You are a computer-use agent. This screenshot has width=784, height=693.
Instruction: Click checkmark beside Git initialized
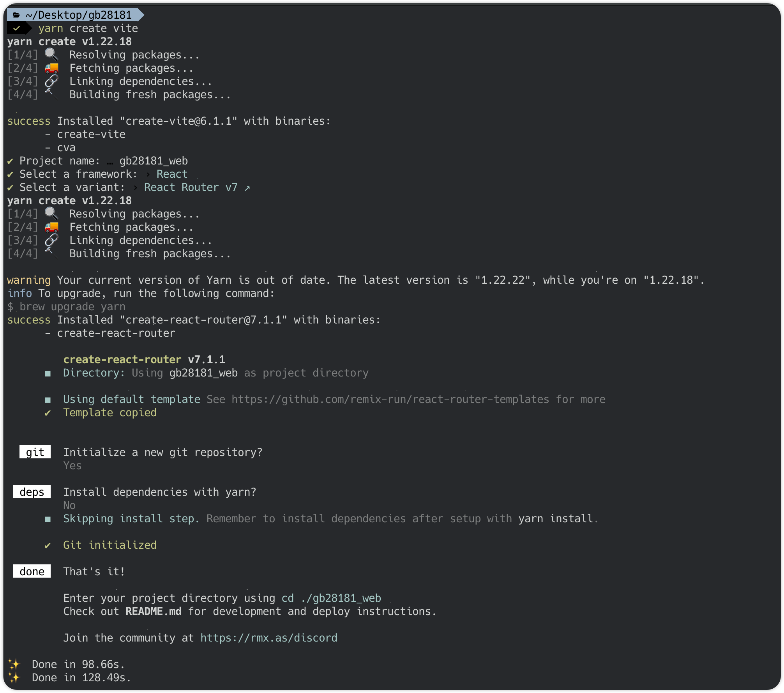click(48, 545)
